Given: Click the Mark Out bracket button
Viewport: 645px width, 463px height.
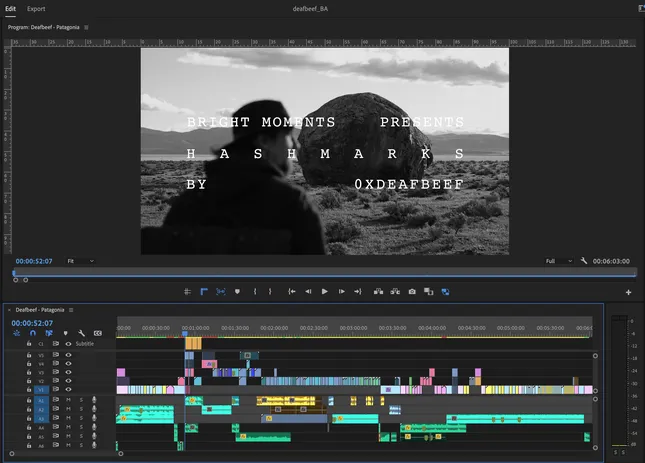Looking at the screenshot, I should (x=270, y=292).
